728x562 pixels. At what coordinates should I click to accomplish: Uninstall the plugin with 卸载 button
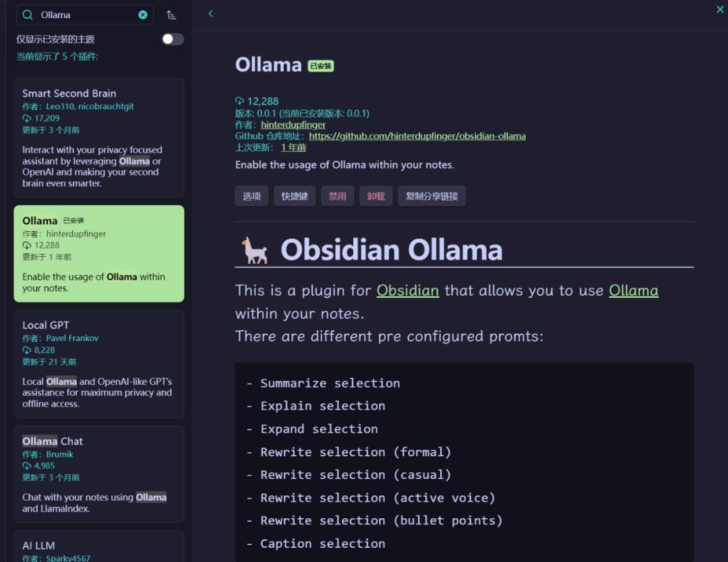[376, 196]
